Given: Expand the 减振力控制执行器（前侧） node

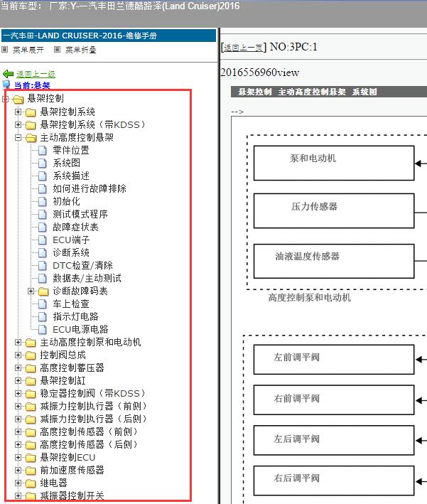Looking at the screenshot, I should 18,407.
